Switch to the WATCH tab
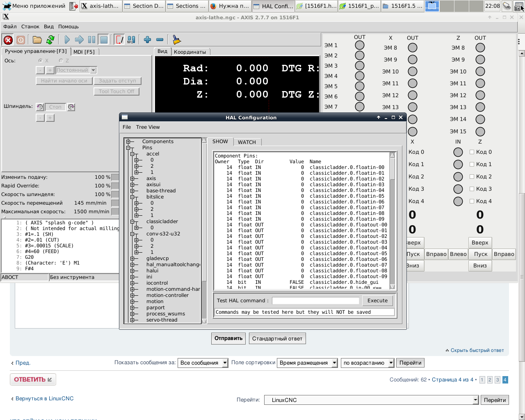The image size is (525, 420). pos(247,142)
